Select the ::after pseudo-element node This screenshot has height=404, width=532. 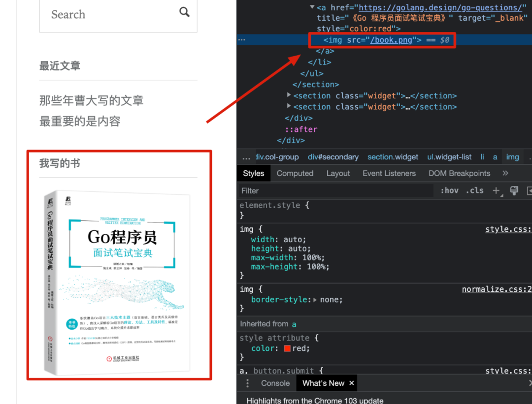pos(301,129)
